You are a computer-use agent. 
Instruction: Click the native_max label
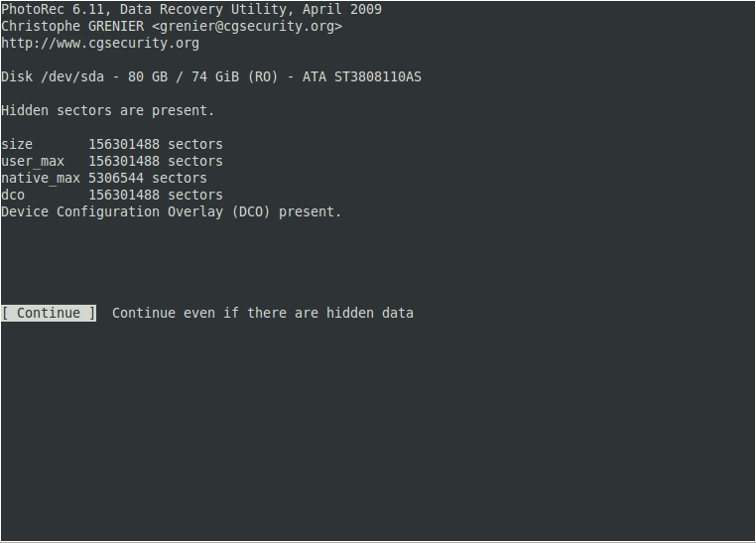click(41, 179)
